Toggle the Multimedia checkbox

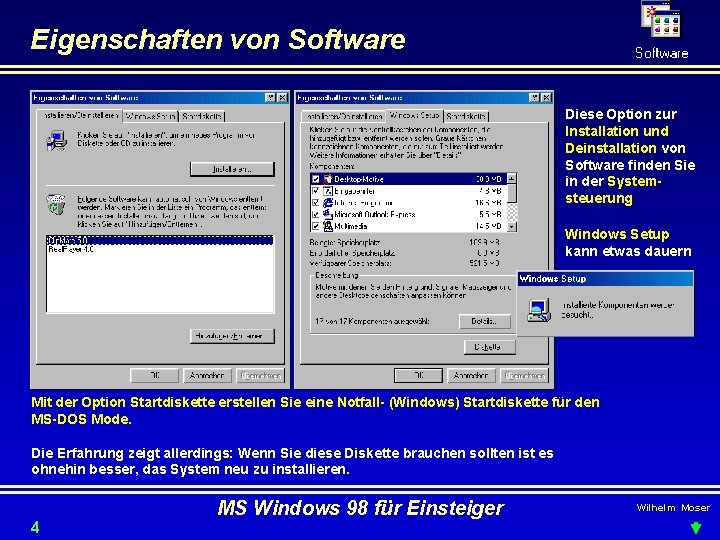(316, 226)
